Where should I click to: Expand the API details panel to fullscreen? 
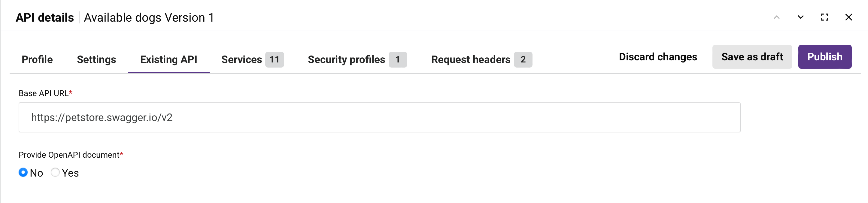click(824, 17)
